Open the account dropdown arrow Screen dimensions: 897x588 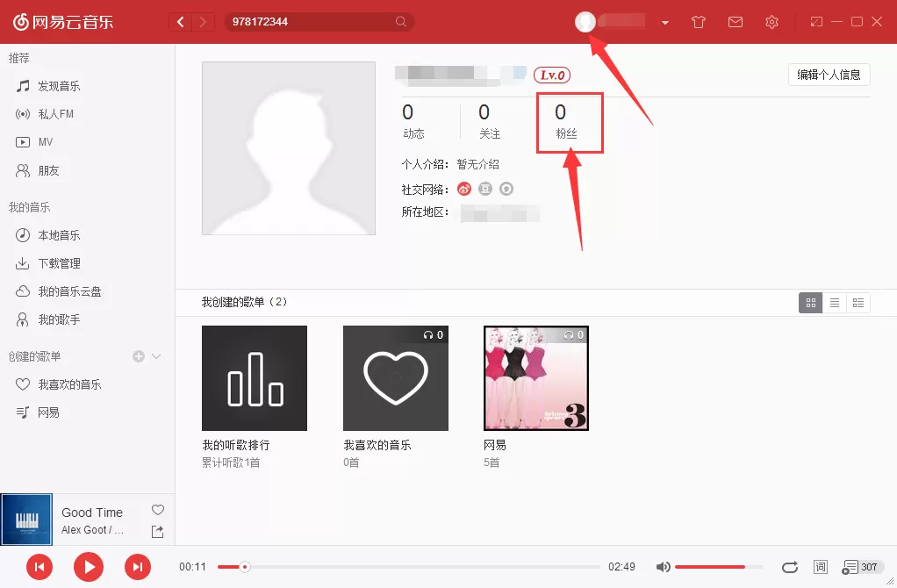click(664, 23)
